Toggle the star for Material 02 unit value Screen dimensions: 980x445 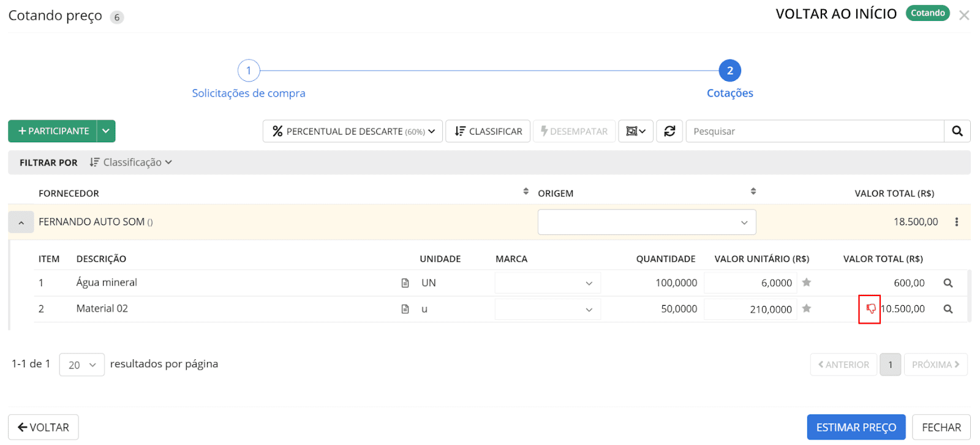(x=807, y=308)
